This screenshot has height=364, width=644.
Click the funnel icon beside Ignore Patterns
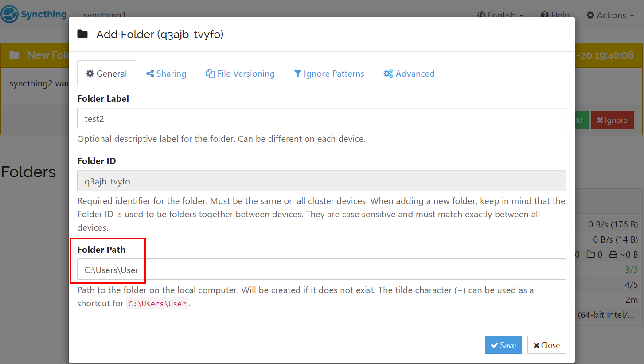(x=297, y=74)
